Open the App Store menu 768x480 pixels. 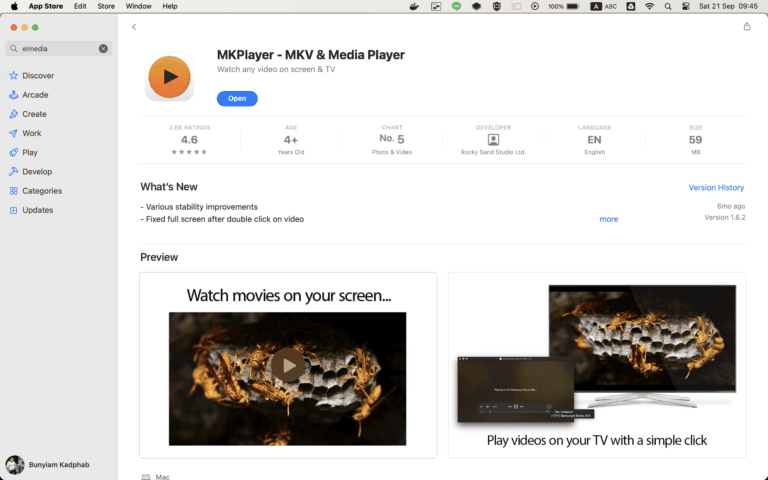[x=46, y=6]
